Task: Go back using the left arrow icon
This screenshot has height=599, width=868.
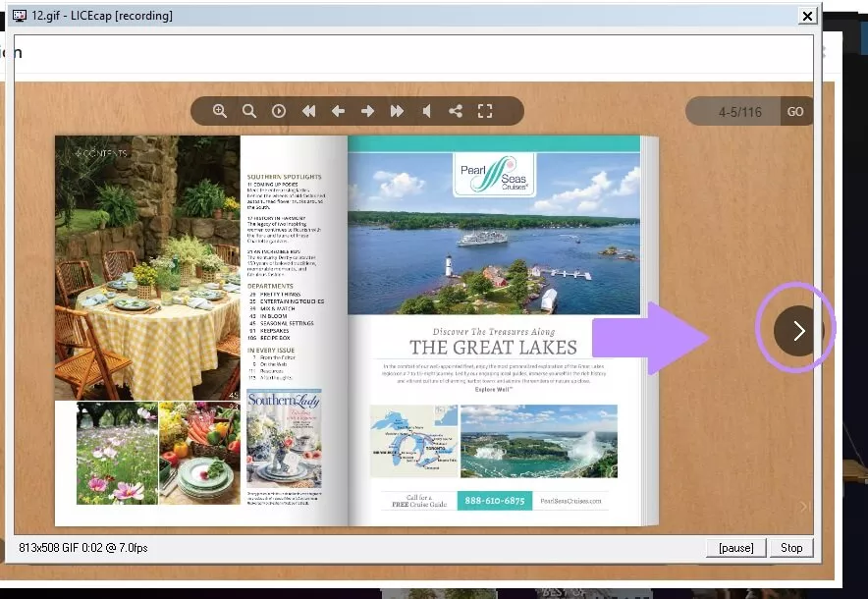Action: coord(338,111)
